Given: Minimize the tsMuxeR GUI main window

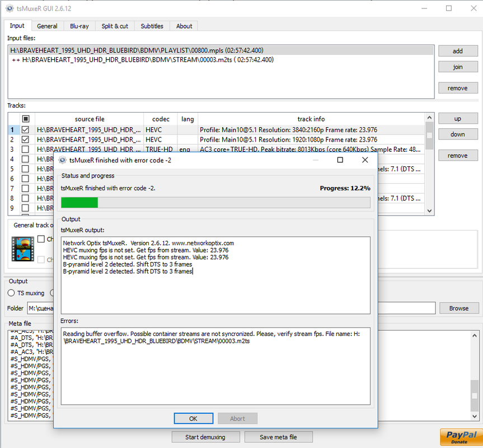Looking at the screenshot, I should click(x=424, y=8).
